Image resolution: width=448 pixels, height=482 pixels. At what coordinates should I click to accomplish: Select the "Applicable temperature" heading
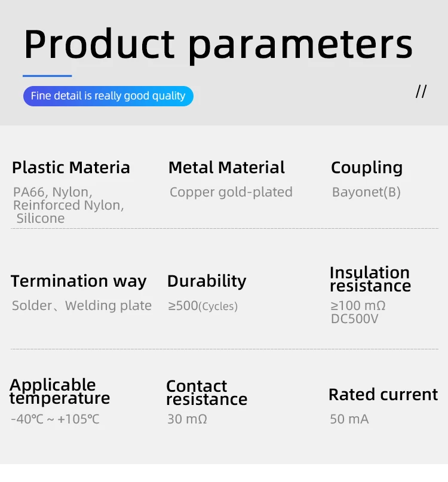pos(60,391)
